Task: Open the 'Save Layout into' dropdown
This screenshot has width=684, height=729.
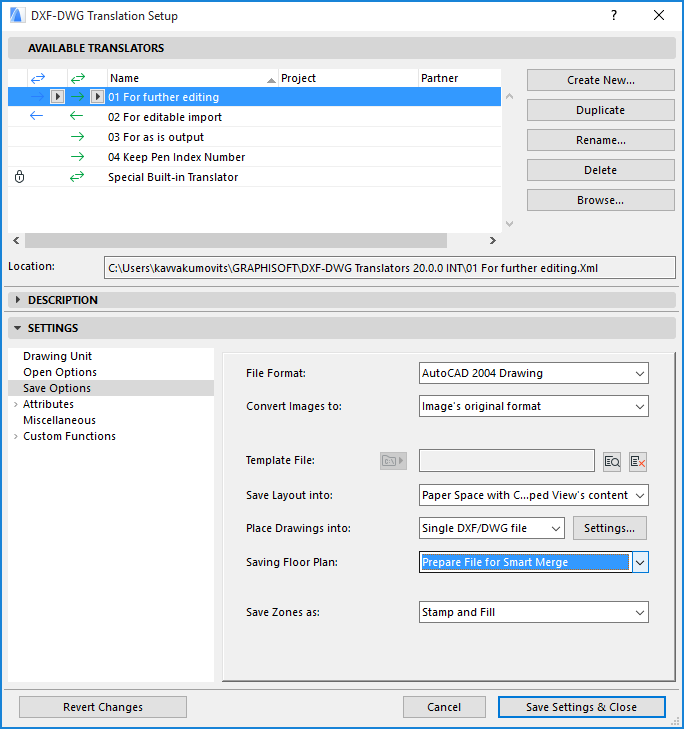Action: [x=533, y=495]
